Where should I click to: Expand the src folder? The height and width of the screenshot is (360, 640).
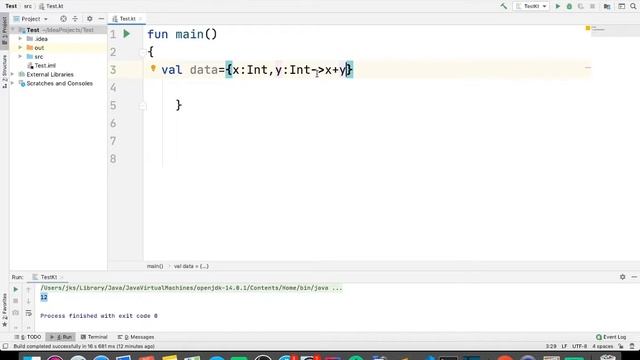20,57
